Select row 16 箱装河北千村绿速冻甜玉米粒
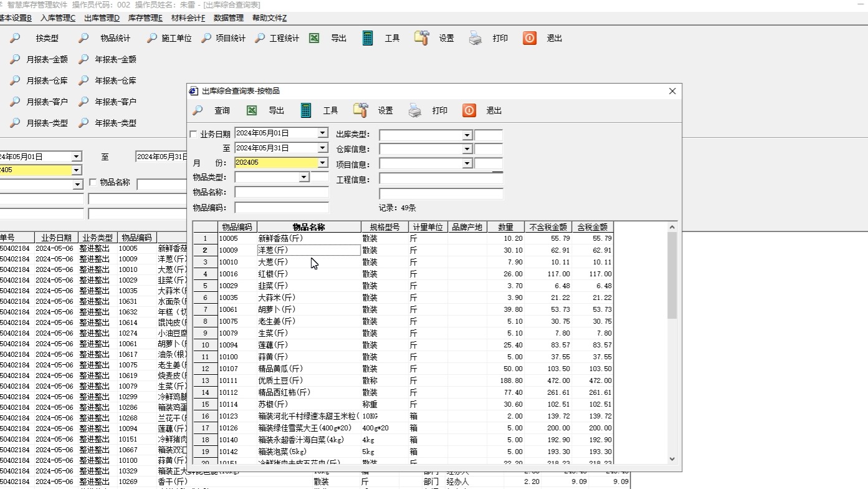This screenshot has height=489, width=868. pyautogui.click(x=309, y=416)
